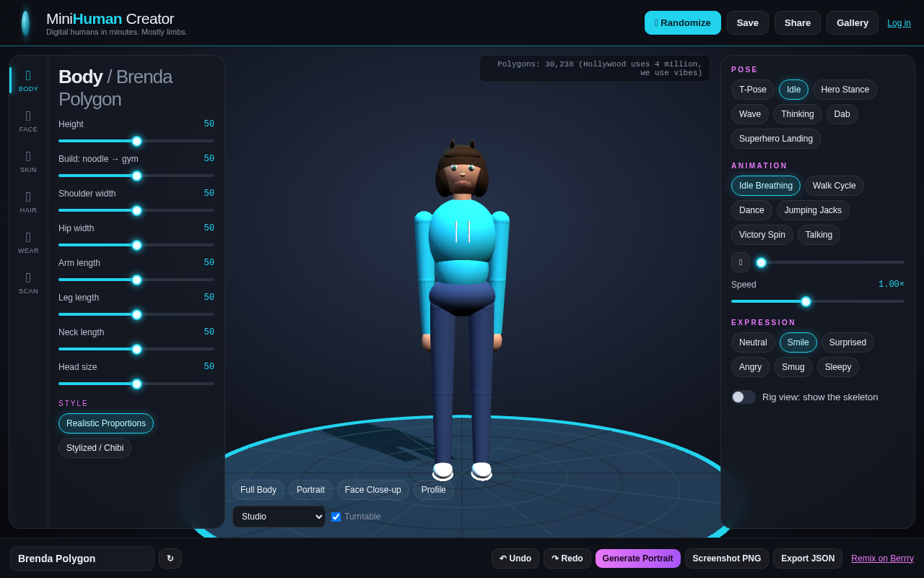Click the MiniHuman Creator logo icon

tap(26, 23)
